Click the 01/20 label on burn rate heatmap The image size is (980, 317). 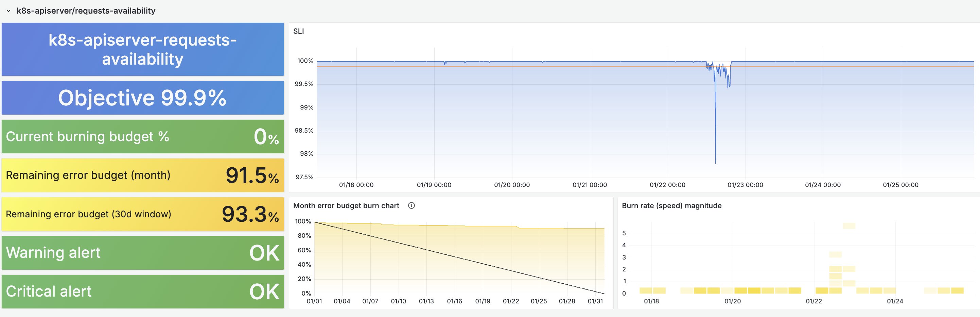(732, 301)
